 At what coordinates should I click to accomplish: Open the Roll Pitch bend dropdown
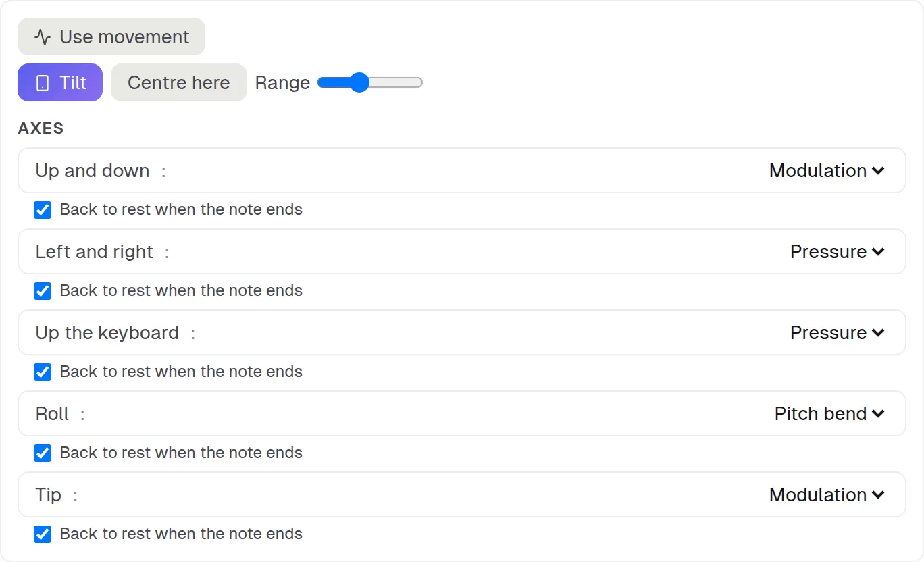pos(829,414)
